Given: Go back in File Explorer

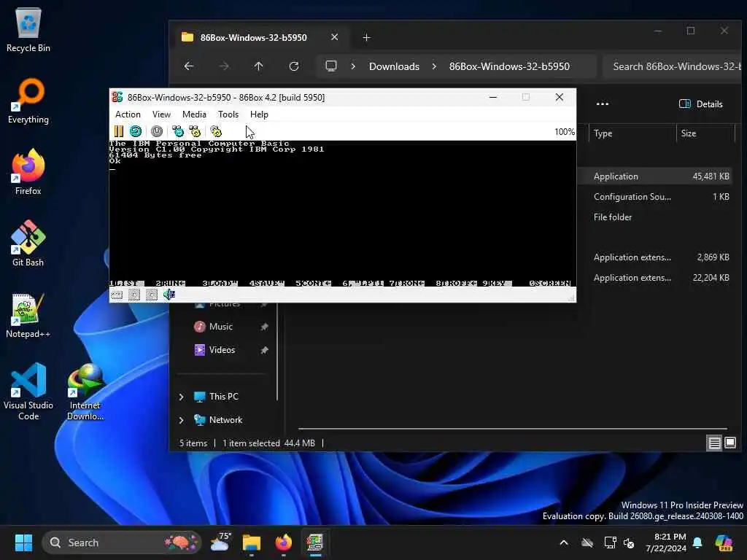Looking at the screenshot, I should [189, 66].
